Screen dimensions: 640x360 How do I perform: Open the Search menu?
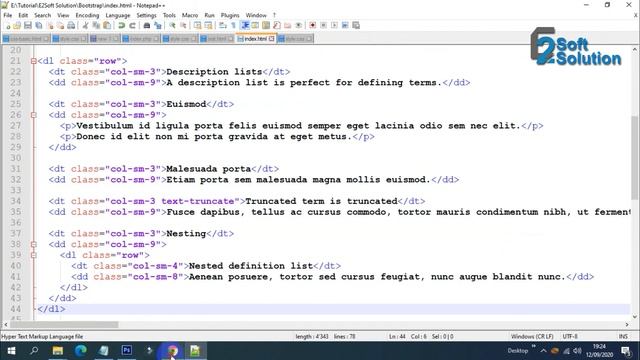tap(42, 15)
